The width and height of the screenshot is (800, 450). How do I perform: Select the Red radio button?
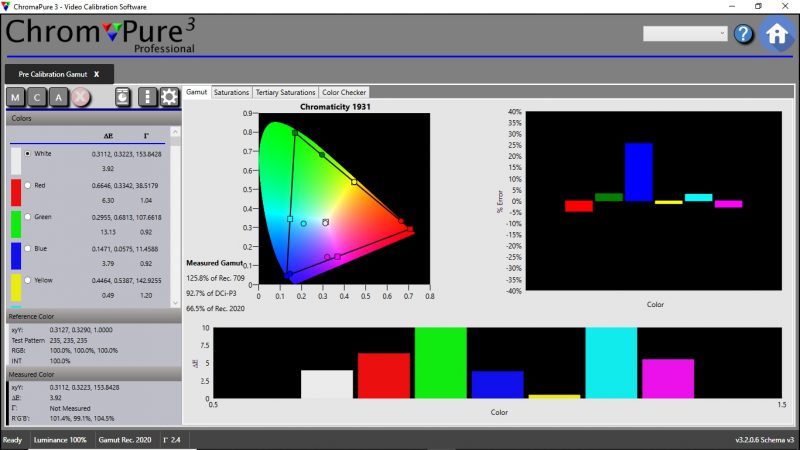coord(28,185)
